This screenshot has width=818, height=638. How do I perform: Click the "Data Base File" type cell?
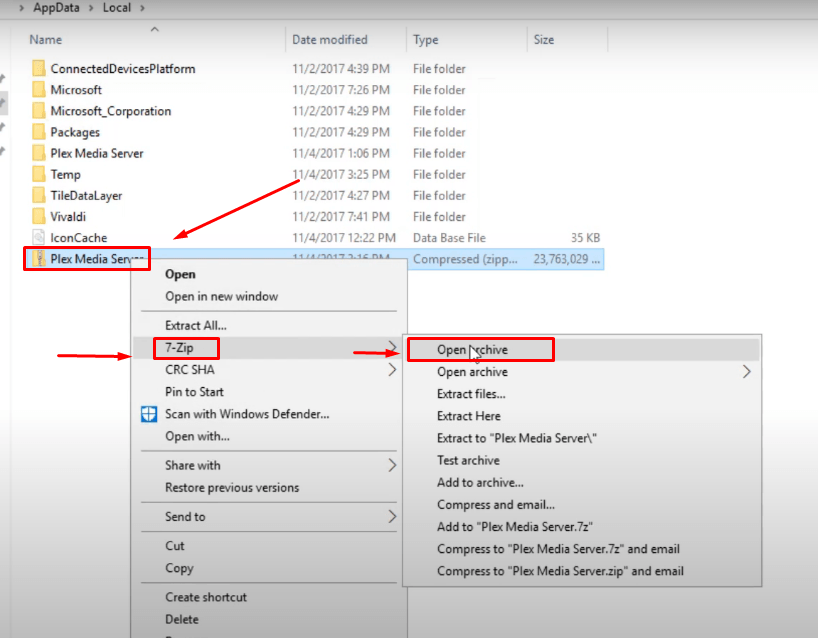click(450, 238)
